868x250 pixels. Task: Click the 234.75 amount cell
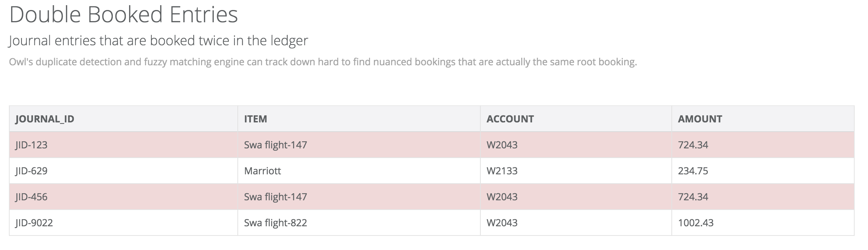(693, 171)
